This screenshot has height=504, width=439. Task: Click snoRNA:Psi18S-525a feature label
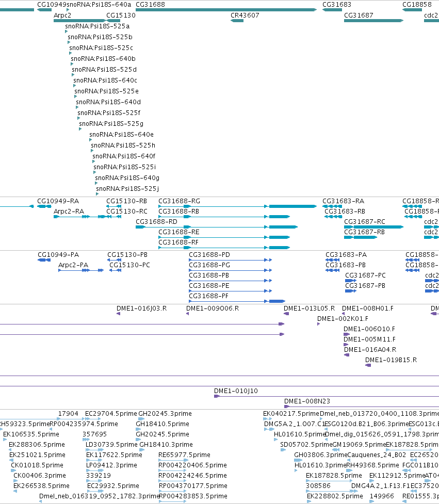click(97, 26)
